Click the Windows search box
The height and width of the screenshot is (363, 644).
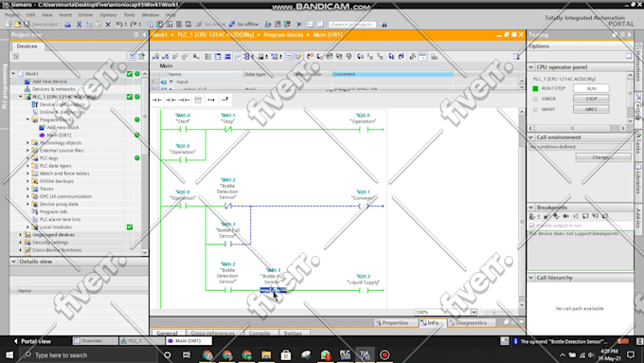88,354
